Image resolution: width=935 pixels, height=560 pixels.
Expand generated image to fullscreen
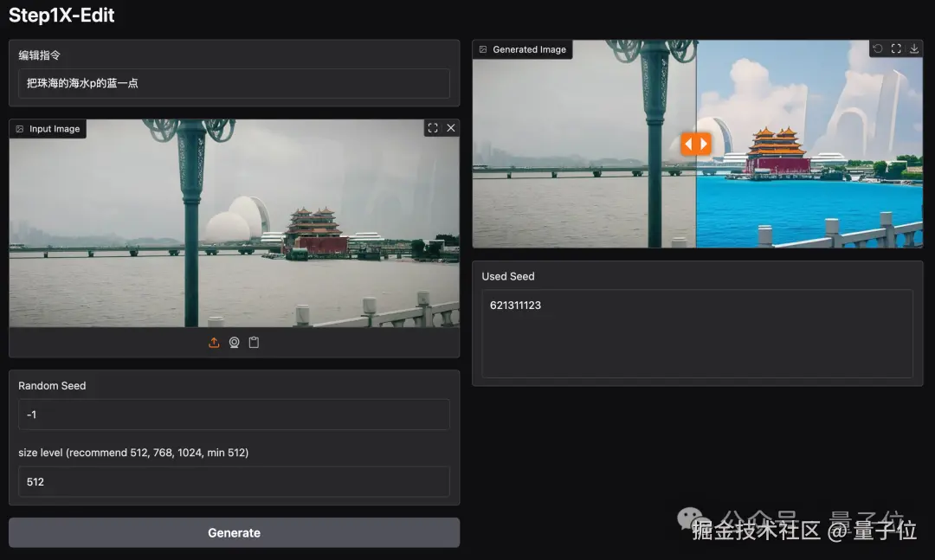click(x=896, y=48)
